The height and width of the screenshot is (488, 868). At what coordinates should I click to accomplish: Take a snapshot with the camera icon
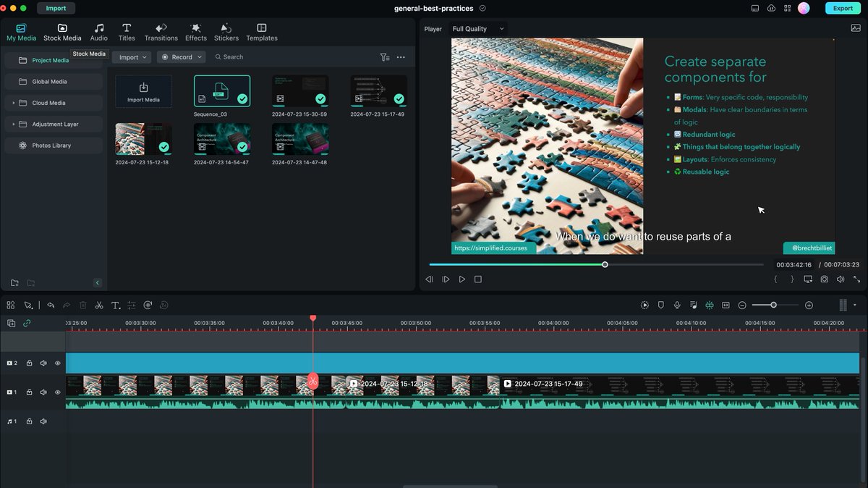[x=825, y=279]
